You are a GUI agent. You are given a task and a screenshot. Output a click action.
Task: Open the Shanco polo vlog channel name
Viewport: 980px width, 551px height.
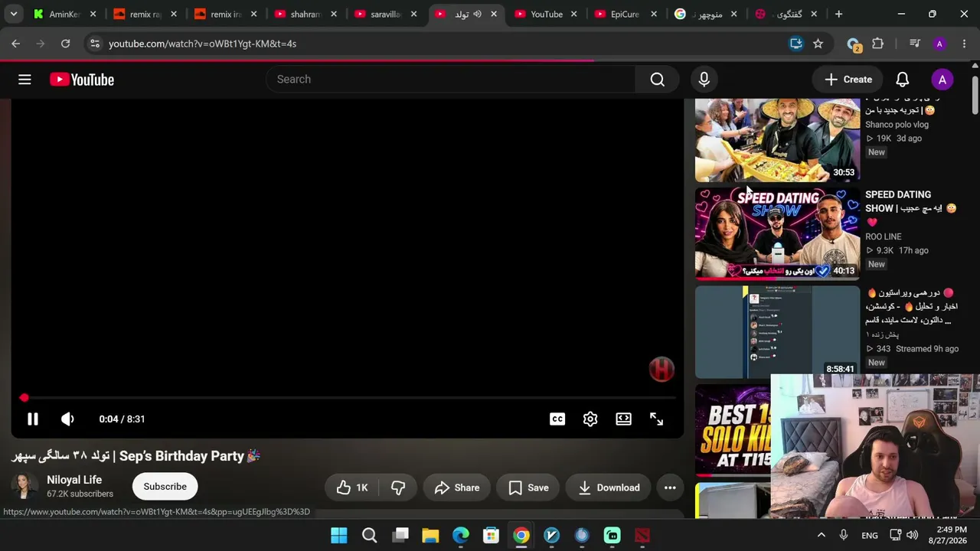click(x=897, y=125)
